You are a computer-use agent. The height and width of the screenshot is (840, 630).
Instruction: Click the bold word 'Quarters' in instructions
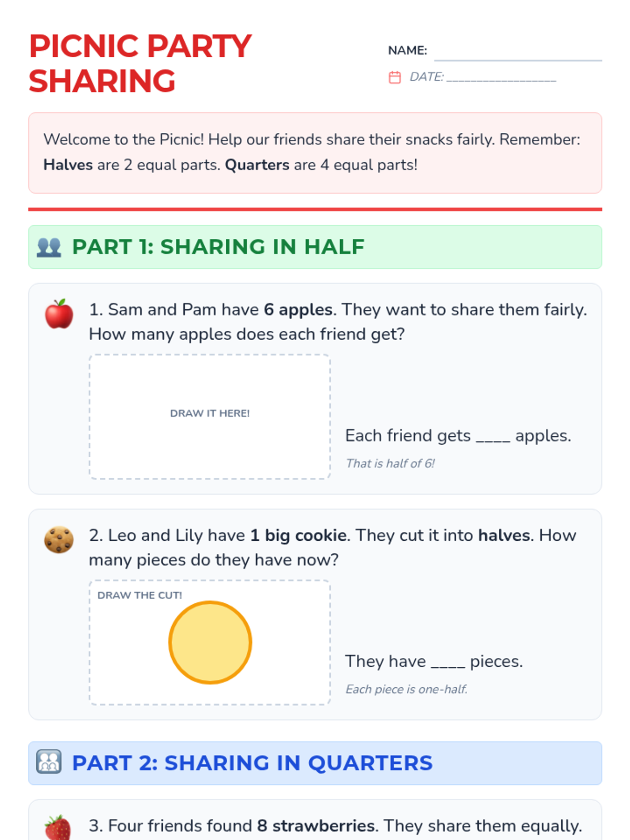257,165
